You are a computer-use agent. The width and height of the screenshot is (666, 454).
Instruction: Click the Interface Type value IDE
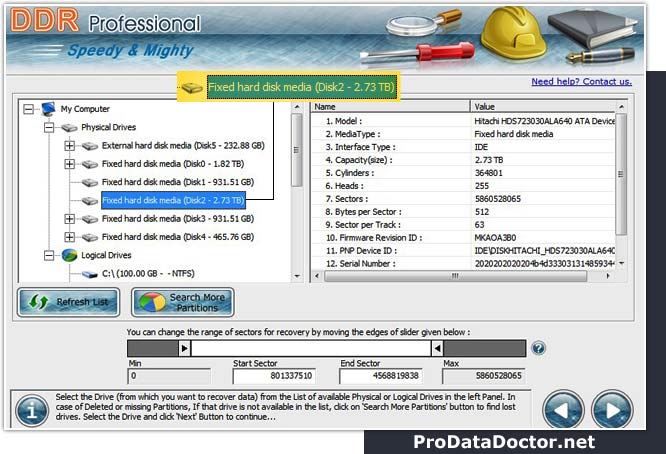(481, 147)
